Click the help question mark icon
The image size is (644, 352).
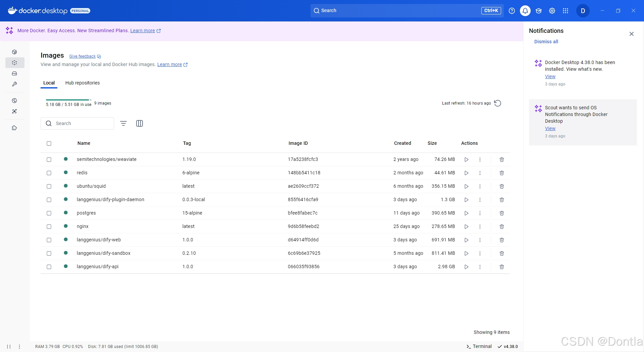pyautogui.click(x=512, y=11)
